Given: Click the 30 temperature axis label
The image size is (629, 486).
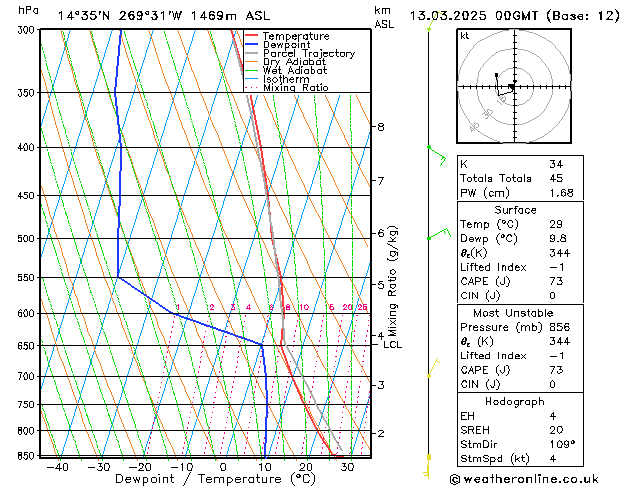Looking at the screenshot, I should click(x=347, y=467).
